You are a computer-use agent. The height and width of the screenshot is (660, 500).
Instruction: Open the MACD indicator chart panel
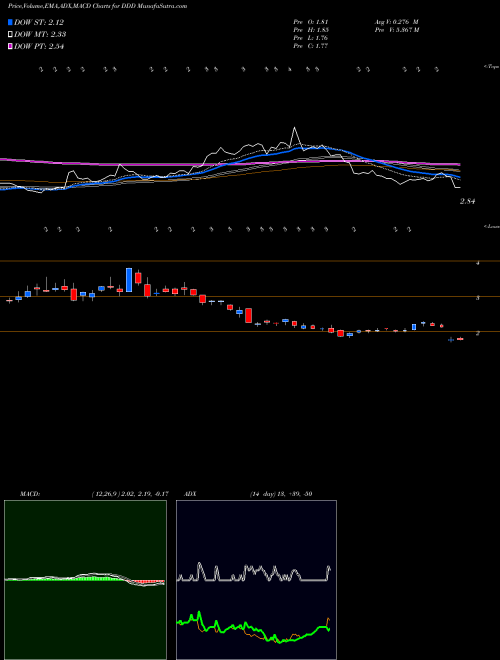click(85, 580)
